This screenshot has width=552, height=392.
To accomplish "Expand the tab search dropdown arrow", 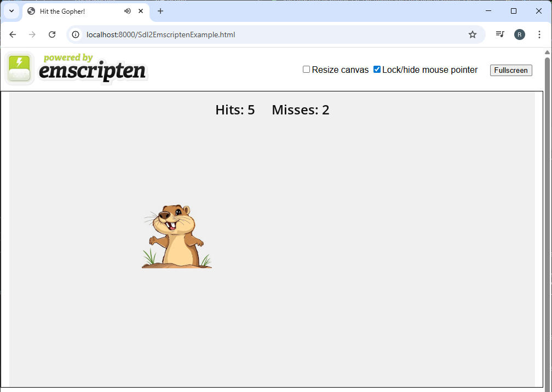I will click(12, 11).
